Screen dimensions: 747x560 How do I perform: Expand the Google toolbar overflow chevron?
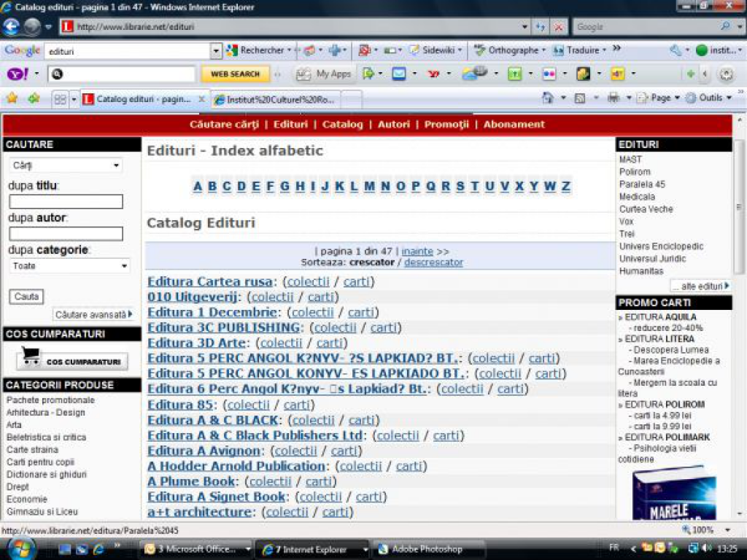coord(616,49)
